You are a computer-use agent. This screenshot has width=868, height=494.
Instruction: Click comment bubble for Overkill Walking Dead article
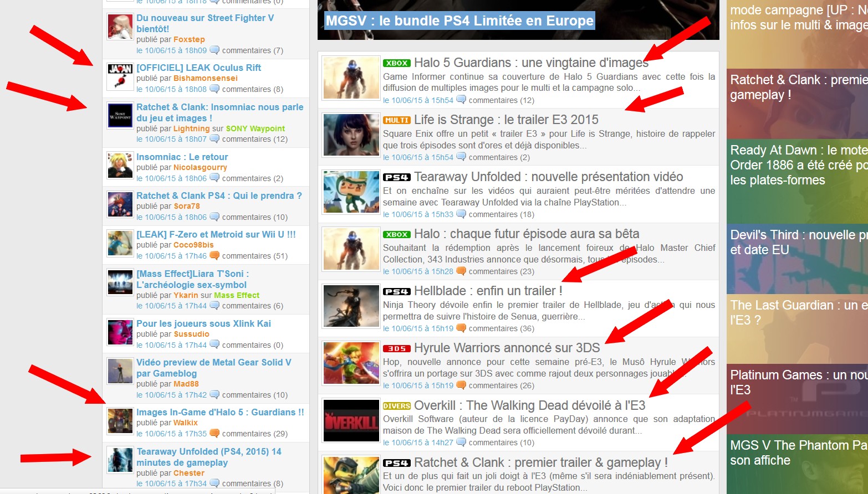[x=461, y=442]
